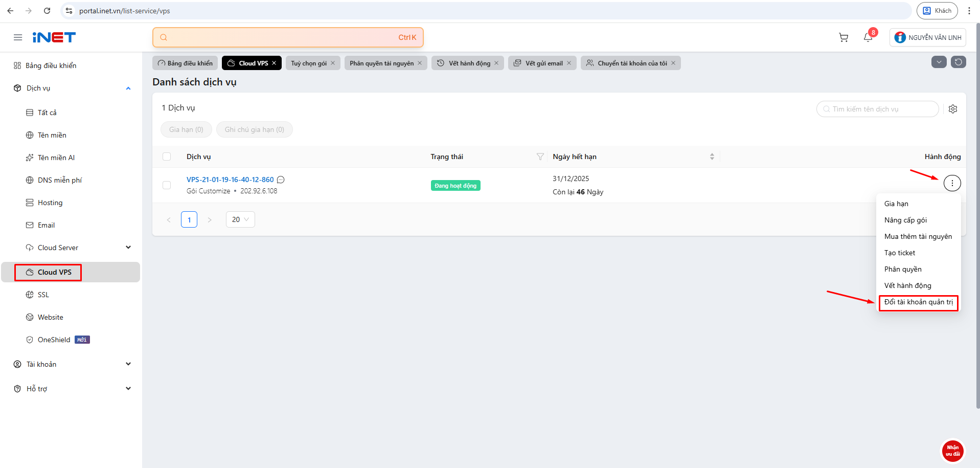Viewport: 980px width, 468px height.
Task: Click the Gia hạn (0) button
Action: click(186, 129)
